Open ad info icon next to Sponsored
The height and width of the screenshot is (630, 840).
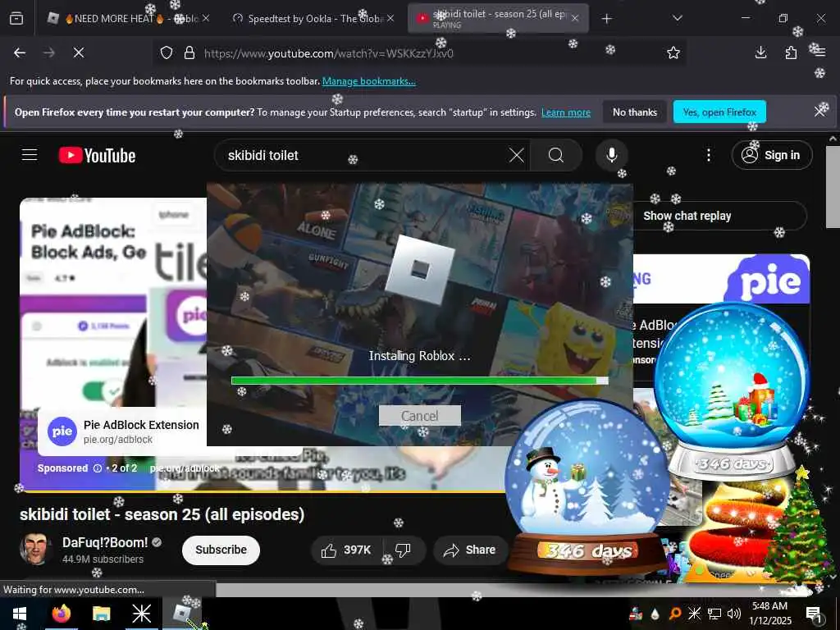pos(98,468)
